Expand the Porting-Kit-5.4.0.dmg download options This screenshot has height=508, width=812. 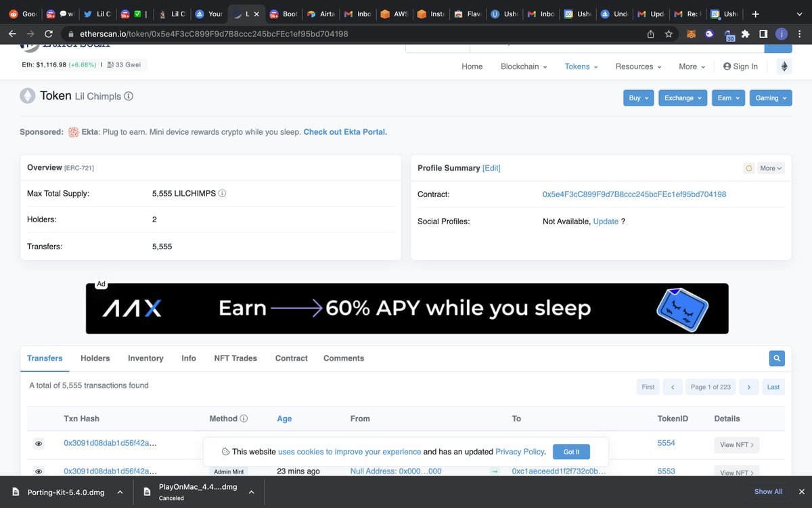click(x=120, y=492)
